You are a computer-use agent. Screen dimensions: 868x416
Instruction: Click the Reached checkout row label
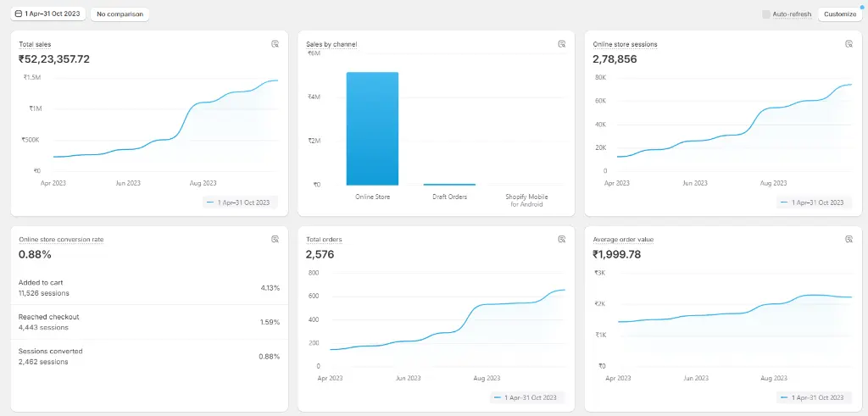click(x=48, y=317)
